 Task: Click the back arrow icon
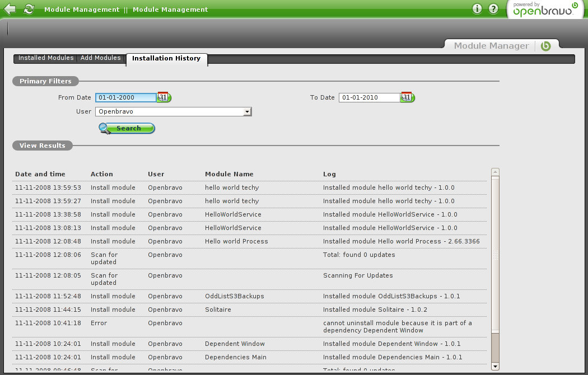pyautogui.click(x=10, y=9)
